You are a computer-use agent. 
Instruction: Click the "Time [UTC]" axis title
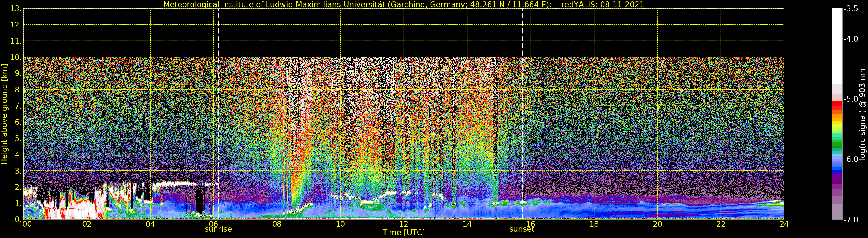pos(403,233)
